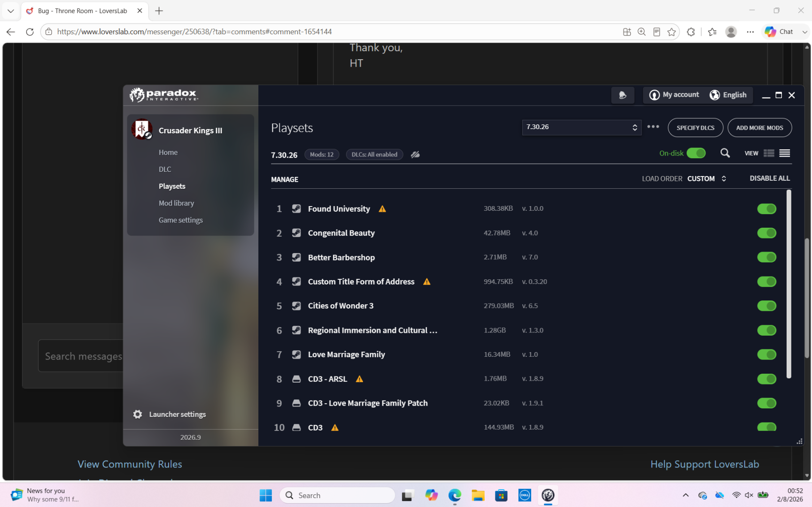The height and width of the screenshot is (507, 812).
Task: Click the Launcher settings gear icon
Action: click(138, 414)
